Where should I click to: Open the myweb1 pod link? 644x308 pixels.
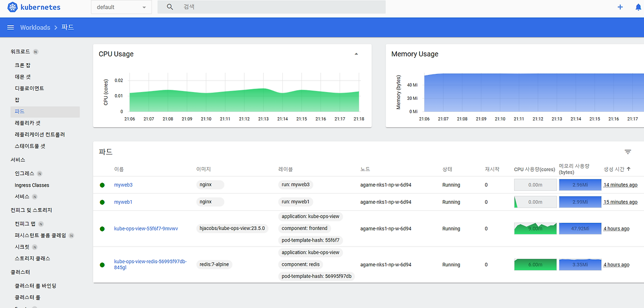tap(123, 202)
